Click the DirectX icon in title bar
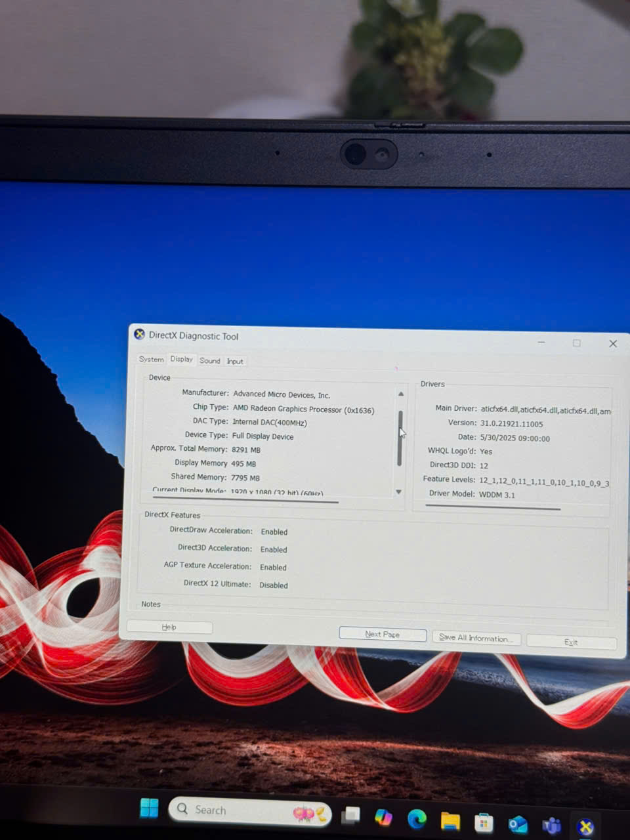This screenshot has height=840, width=630. (x=139, y=334)
